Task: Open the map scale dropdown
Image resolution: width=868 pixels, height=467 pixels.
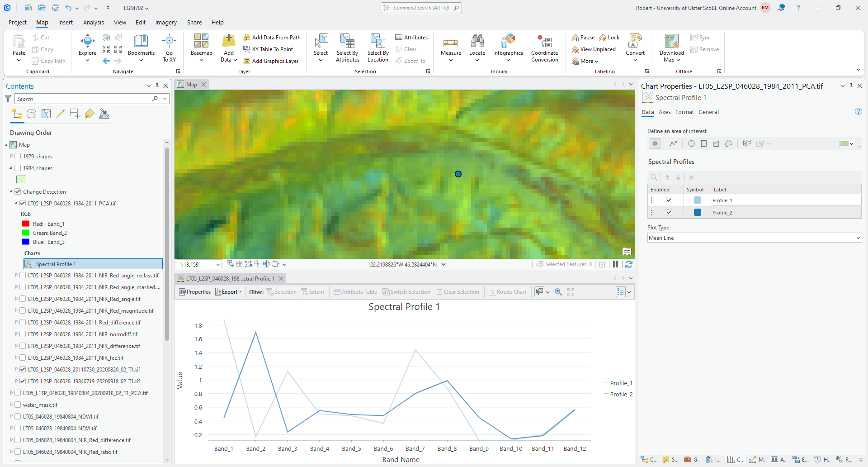Action: point(218,265)
